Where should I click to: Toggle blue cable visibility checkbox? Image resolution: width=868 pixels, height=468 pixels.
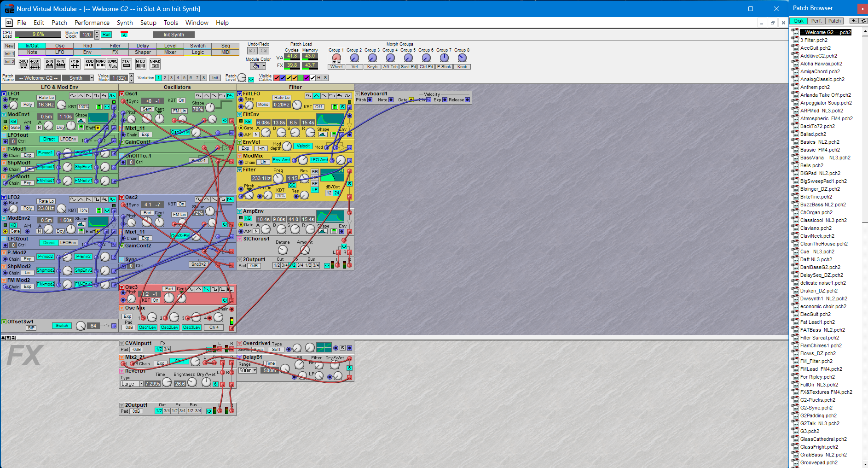click(283, 78)
